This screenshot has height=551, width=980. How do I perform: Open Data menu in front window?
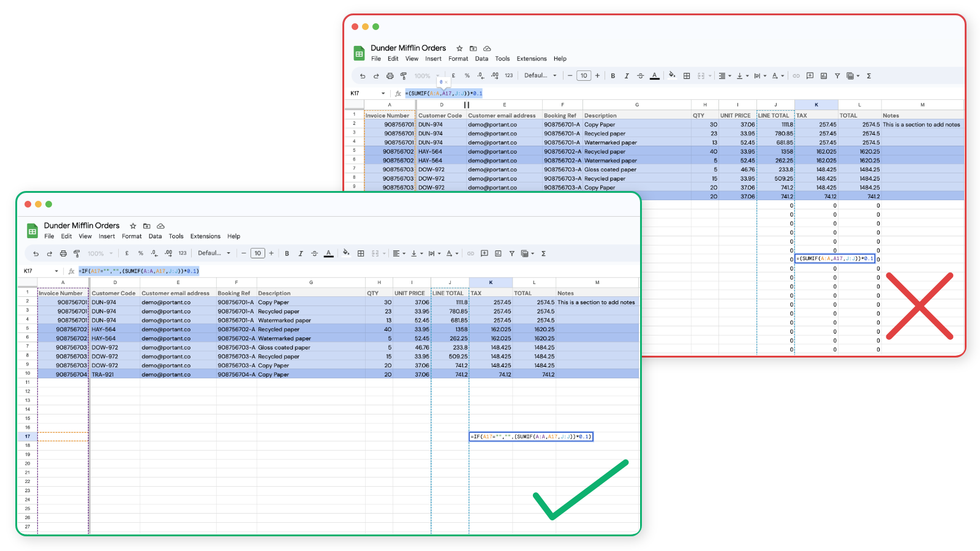pyautogui.click(x=155, y=236)
